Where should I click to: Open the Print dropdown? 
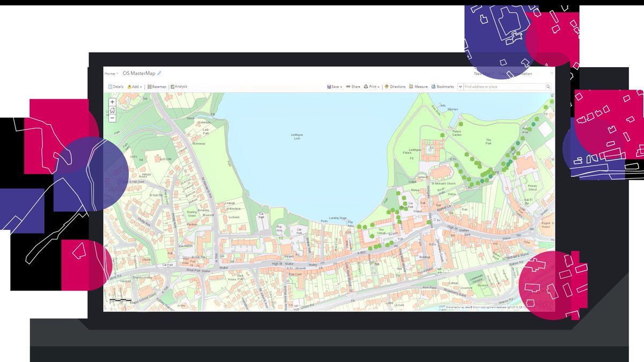pos(371,86)
